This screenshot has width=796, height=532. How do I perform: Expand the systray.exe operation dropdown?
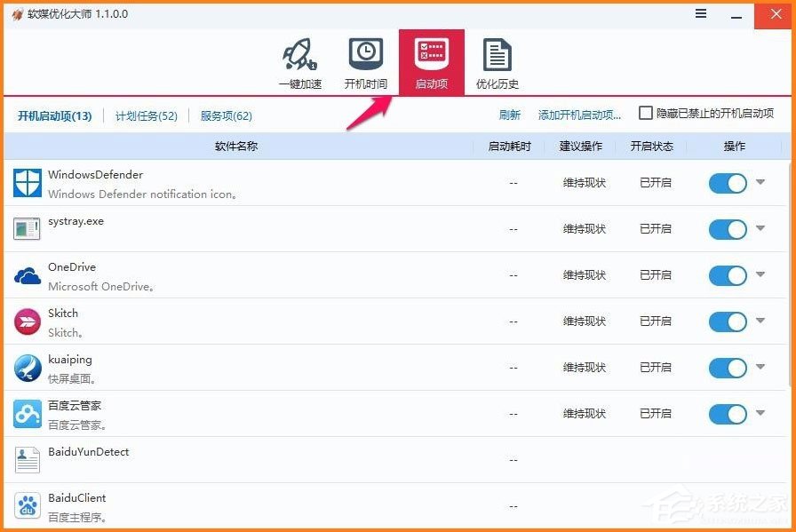[x=761, y=229]
